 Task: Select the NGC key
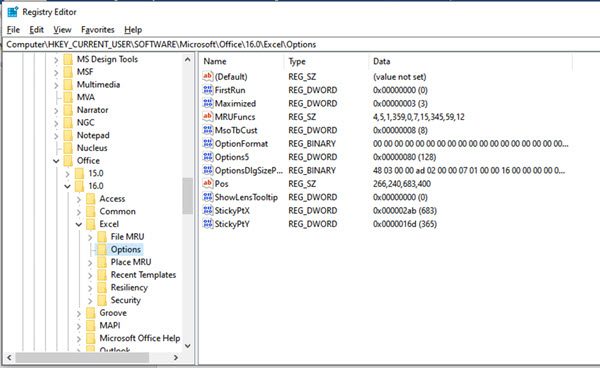coord(85,122)
